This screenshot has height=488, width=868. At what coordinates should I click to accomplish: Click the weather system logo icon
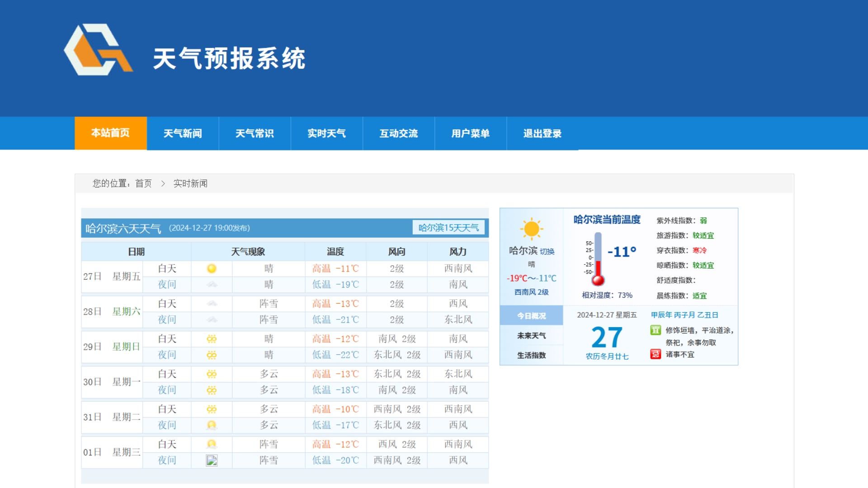pyautogui.click(x=99, y=50)
